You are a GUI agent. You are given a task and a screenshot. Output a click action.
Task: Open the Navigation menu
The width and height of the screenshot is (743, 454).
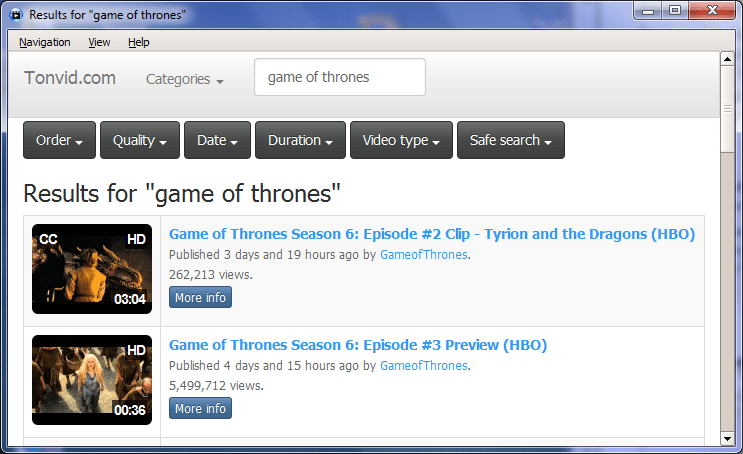[x=45, y=42]
